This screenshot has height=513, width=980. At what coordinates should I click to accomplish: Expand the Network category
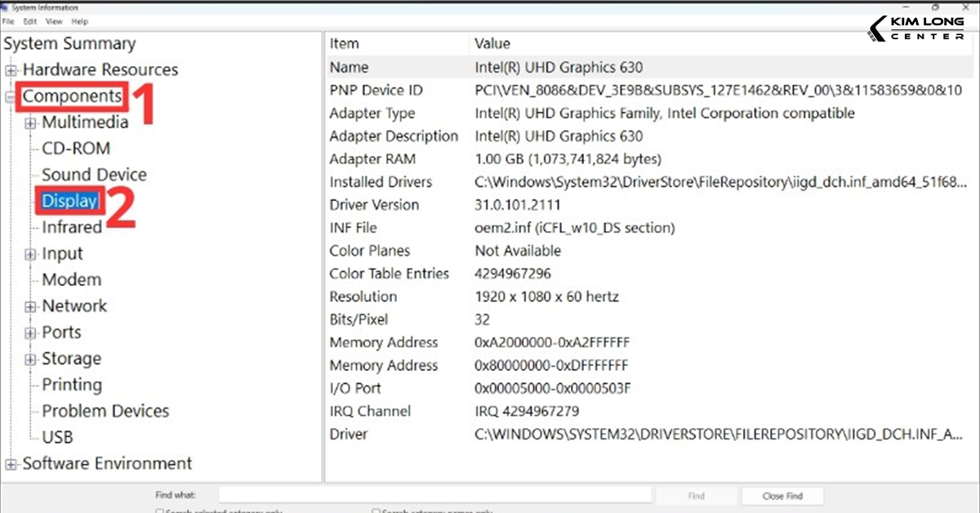[x=32, y=306]
